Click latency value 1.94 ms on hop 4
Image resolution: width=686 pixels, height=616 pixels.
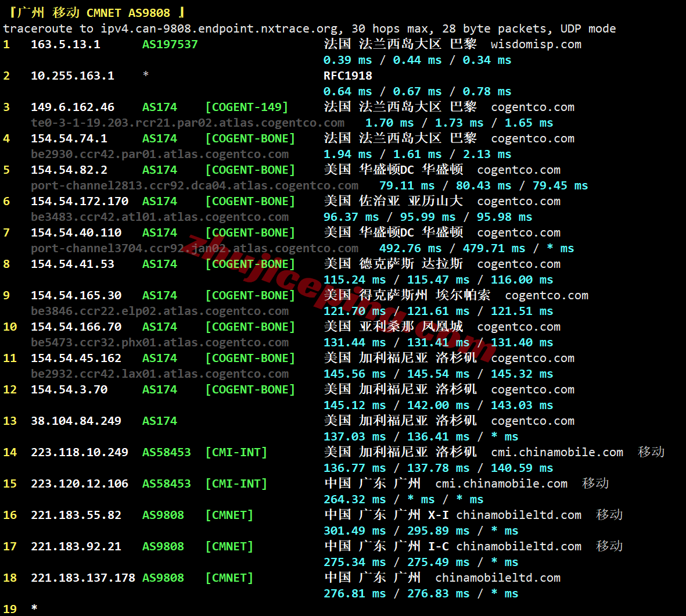347,155
